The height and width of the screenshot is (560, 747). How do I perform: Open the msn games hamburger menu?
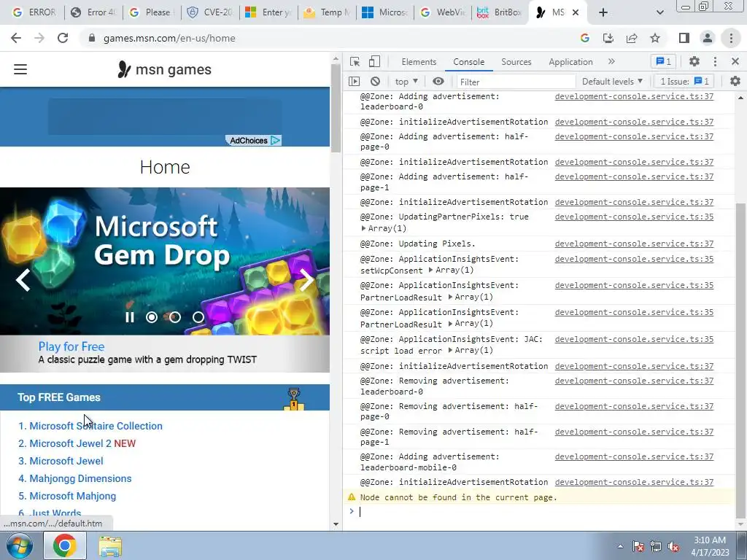[20, 69]
